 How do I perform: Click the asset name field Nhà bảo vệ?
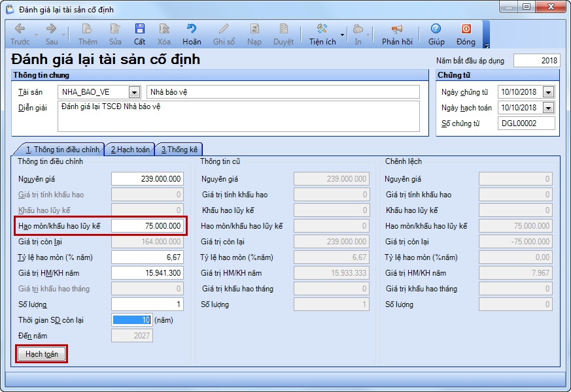[283, 92]
